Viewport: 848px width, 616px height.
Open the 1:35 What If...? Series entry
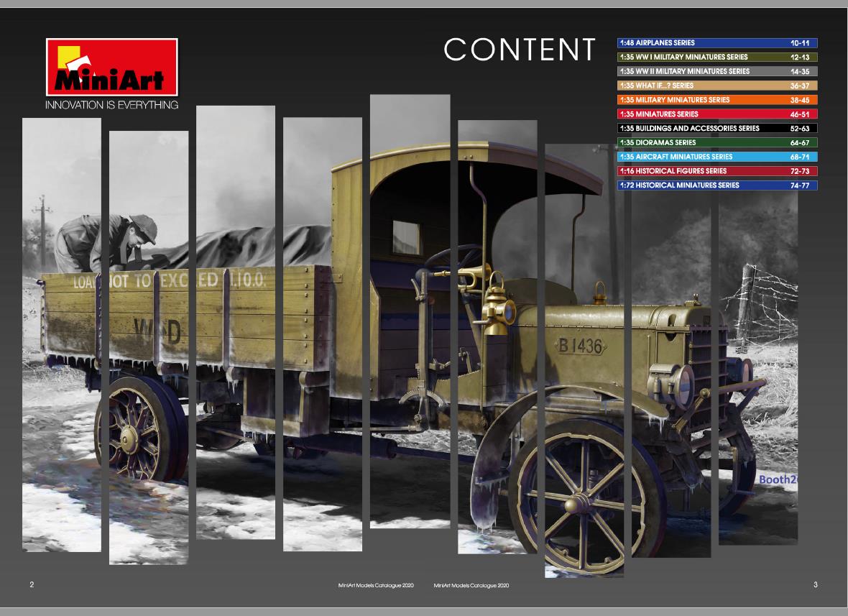tap(717, 86)
